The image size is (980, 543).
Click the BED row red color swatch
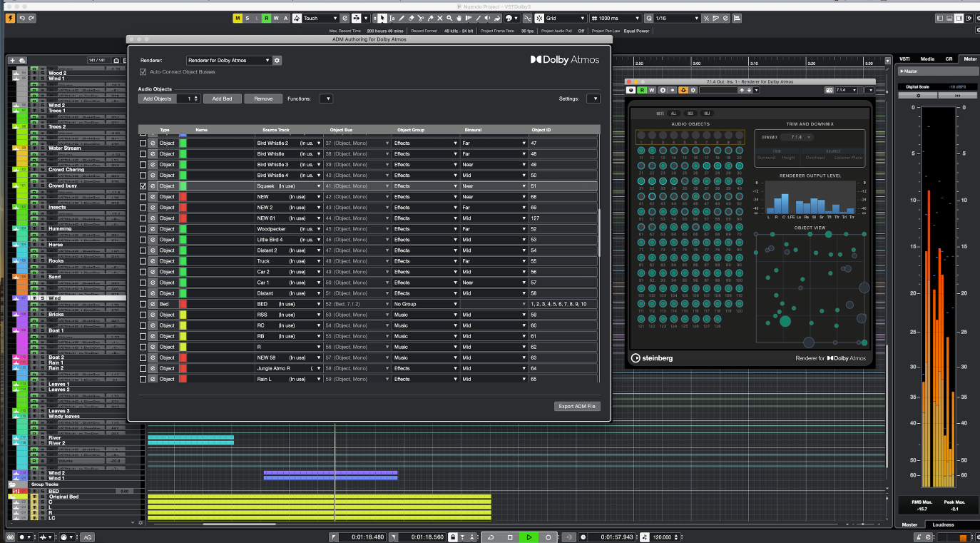click(183, 304)
